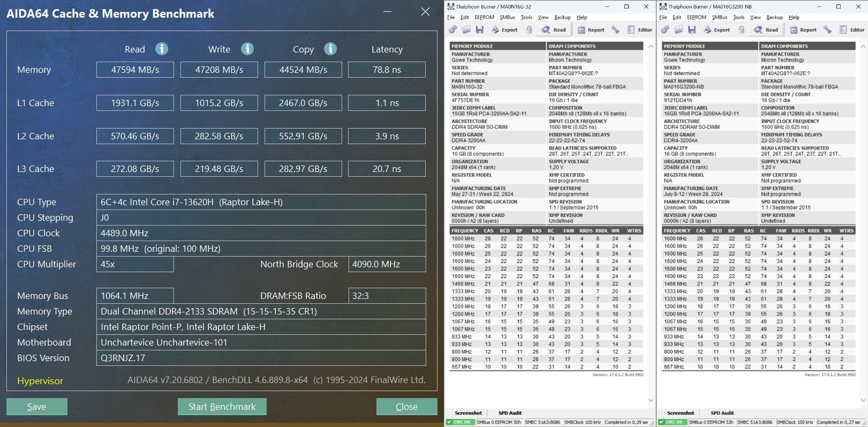Open Edit menu in MA016G3200-NB window
This screenshot has width=868, height=427.
[x=677, y=17]
